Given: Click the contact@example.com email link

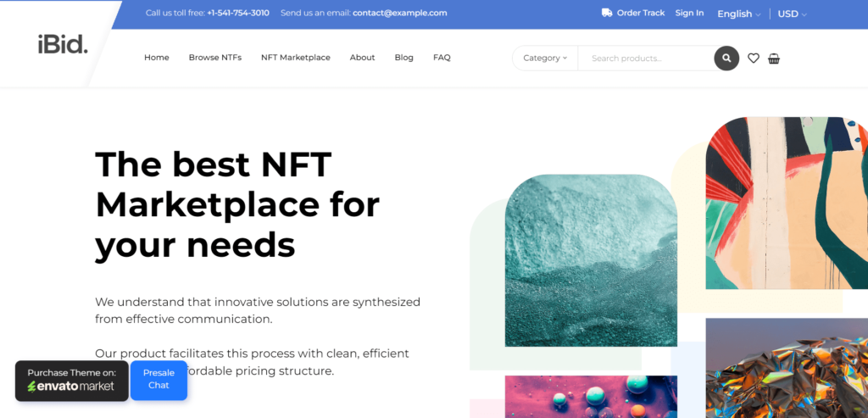Looking at the screenshot, I should pyautogui.click(x=400, y=13).
